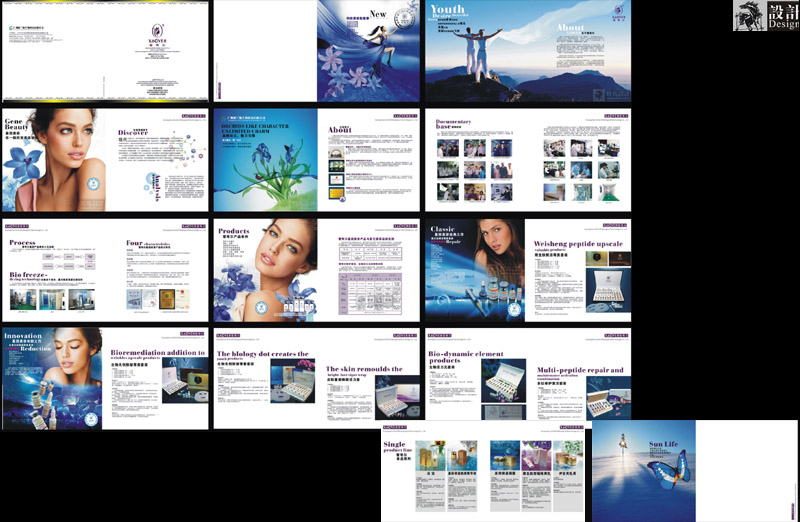Click 'Bioremediation addition to' heading
Screen dimensions: 800x522
pos(158,352)
